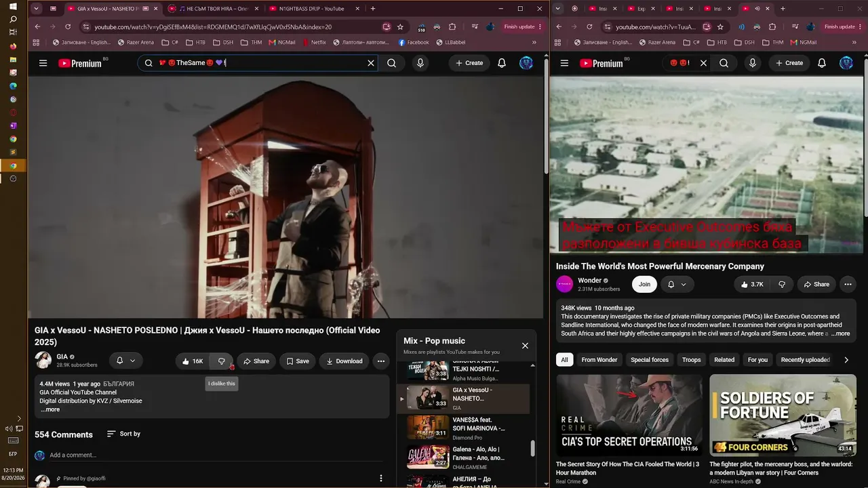
Task: Open Extensions puzzle icon in left browser
Action: coord(452,27)
